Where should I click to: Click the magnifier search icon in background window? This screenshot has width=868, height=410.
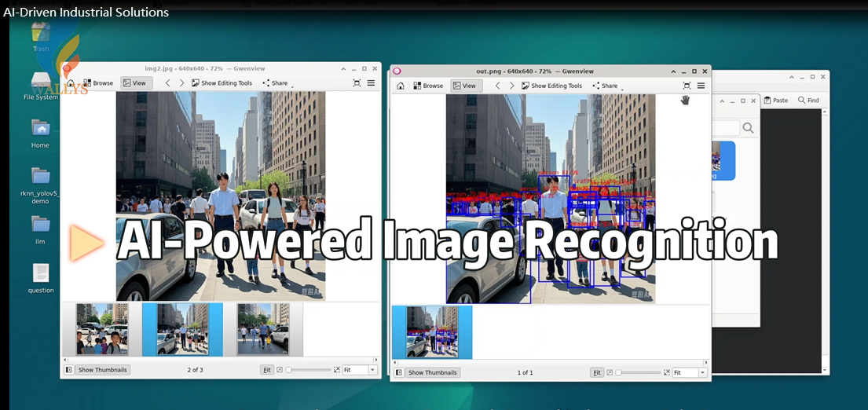tap(748, 128)
